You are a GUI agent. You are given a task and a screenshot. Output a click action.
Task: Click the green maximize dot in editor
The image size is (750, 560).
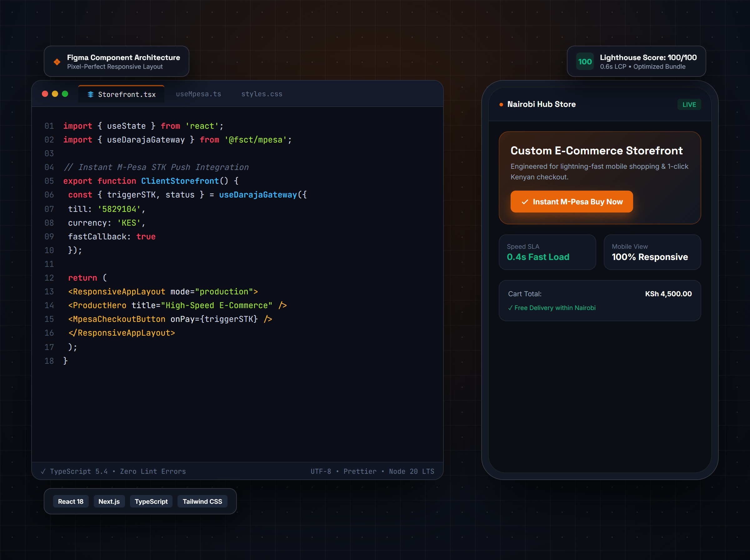pos(65,94)
